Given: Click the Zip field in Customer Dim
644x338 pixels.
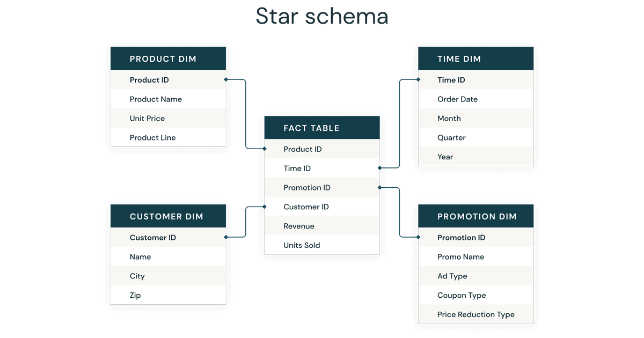Looking at the screenshot, I should [x=135, y=296].
